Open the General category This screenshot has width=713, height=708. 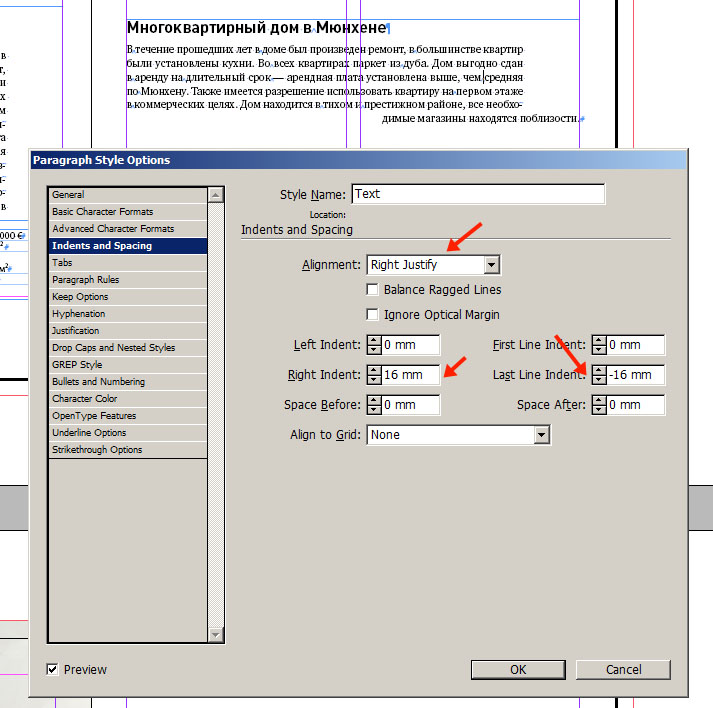pos(128,195)
